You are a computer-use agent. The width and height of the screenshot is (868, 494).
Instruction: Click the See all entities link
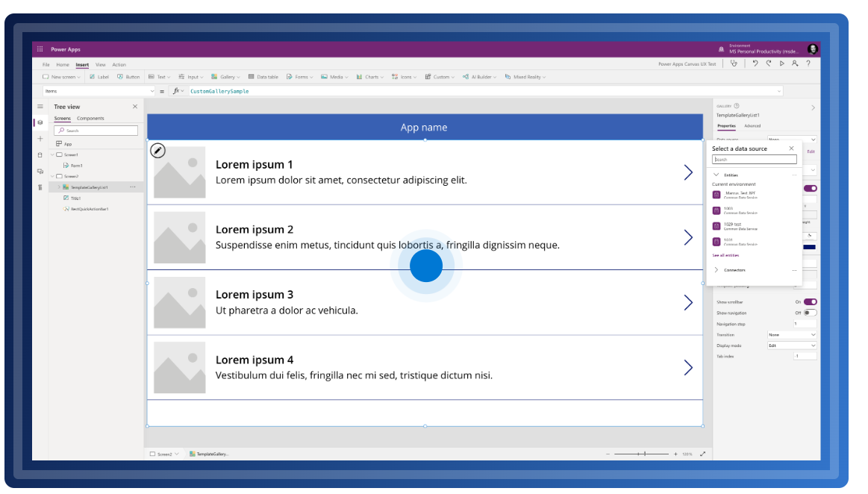[725, 255]
